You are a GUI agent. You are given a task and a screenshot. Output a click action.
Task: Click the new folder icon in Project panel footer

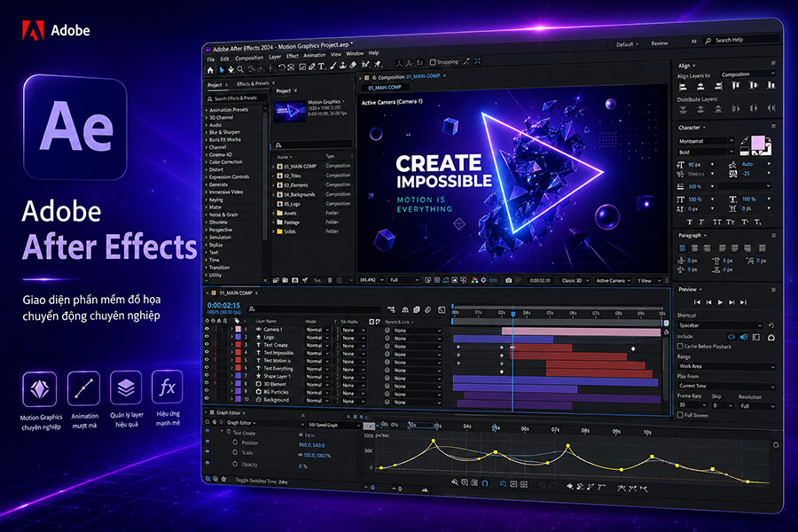[x=285, y=280]
